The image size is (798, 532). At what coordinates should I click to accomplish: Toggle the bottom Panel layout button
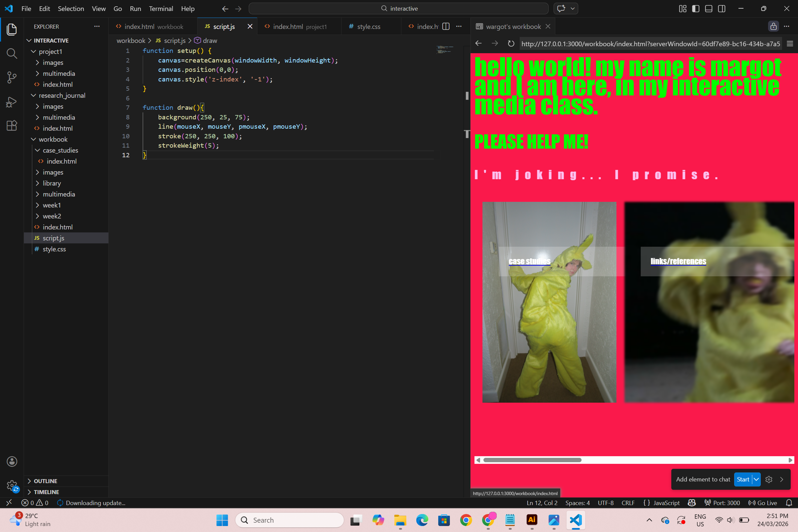[709, 9]
